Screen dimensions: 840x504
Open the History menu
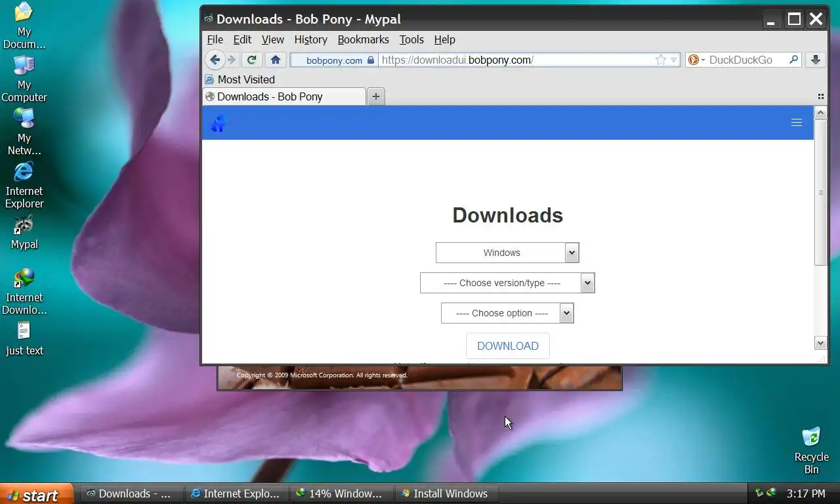[x=310, y=39]
